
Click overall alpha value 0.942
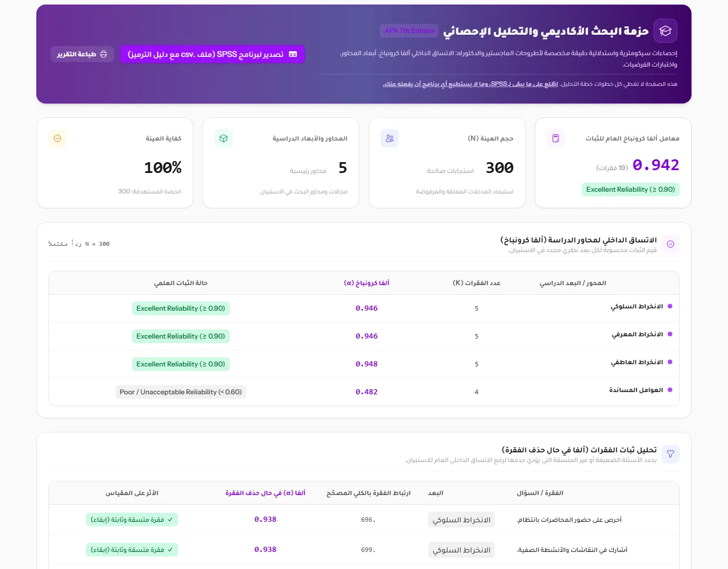pyautogui.click(x=656, y=165)
